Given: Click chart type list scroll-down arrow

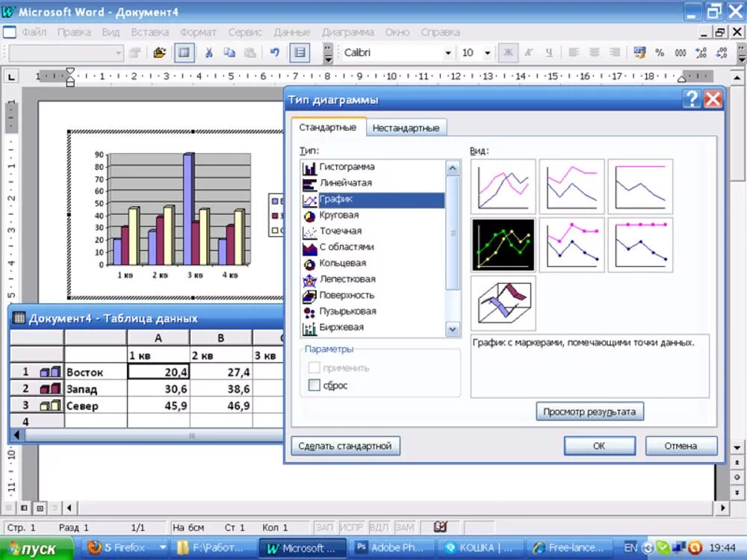Looking at the screenshot, I should tap(453, 329).
